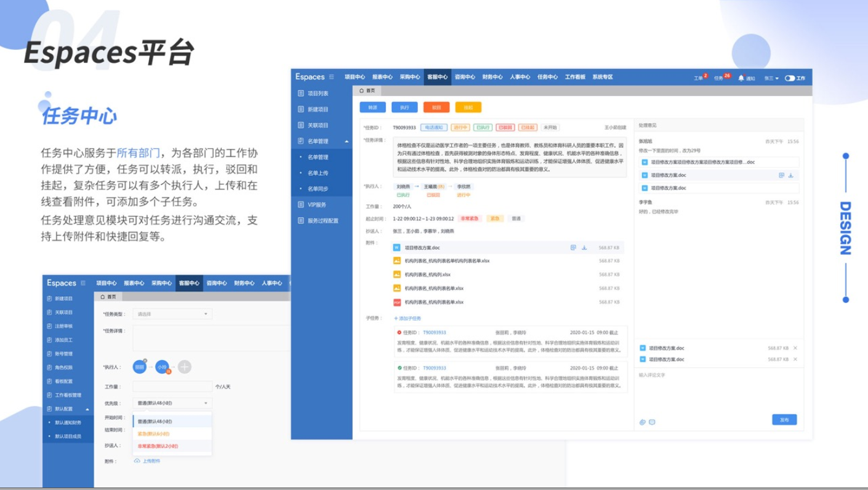Preview 项目修改方案.doc in the 附件 list
Screen dimensions: 868x490
point(573,248)
